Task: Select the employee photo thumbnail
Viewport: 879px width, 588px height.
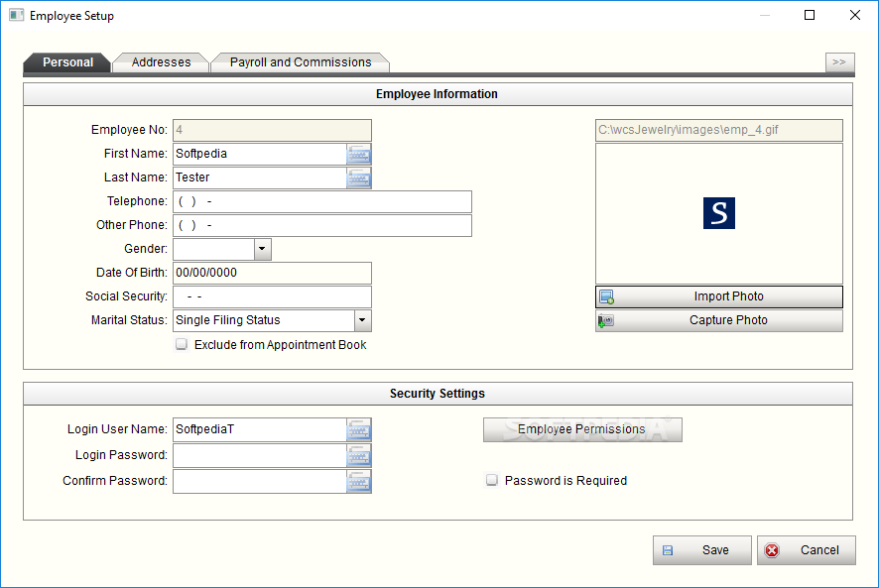Action: (x=719, y=214)
